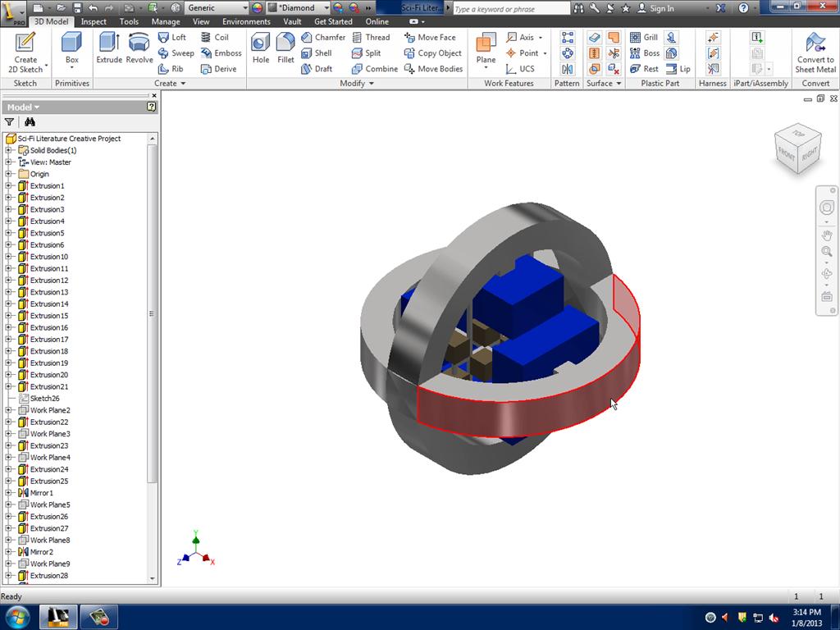
Task: Select the Rib tool
Action: tap(171, 69)
